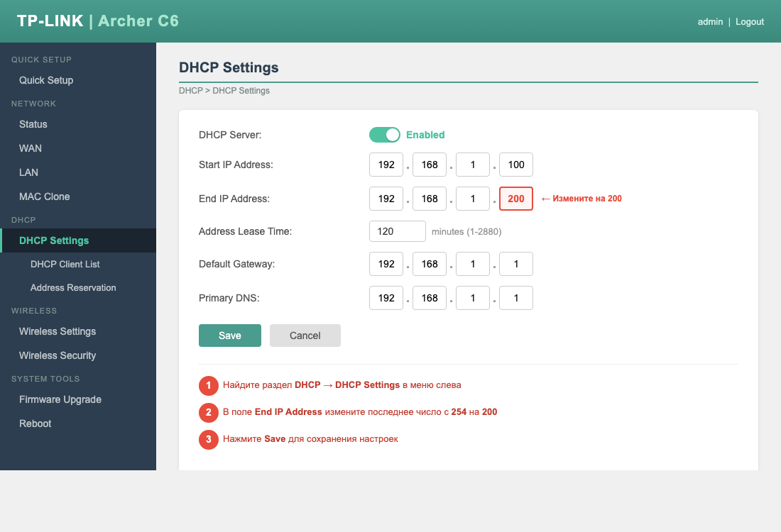Open the Quick Setup page
The width and height of the screenshot is (781, 532).
[45, 80]
